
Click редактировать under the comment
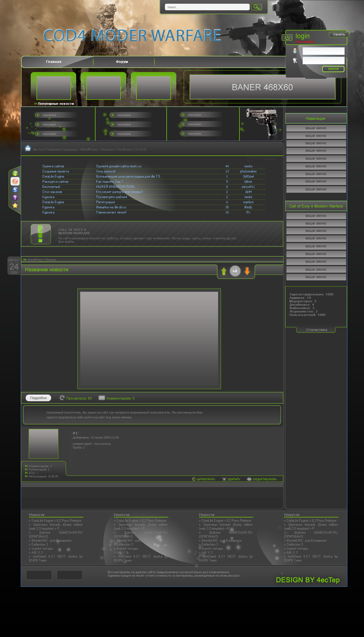(265, 479)
